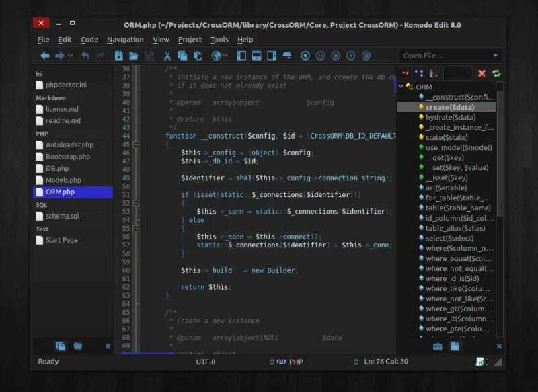This screenshot has height=392, width=538.
Task: Select use_model($model) in the code browser
Action: tap(447, 147)
